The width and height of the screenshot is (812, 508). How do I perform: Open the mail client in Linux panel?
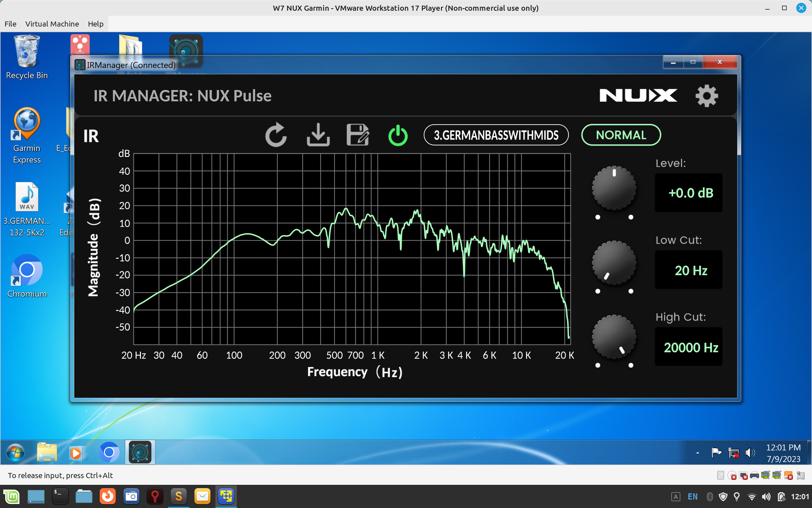coord(202,496)
